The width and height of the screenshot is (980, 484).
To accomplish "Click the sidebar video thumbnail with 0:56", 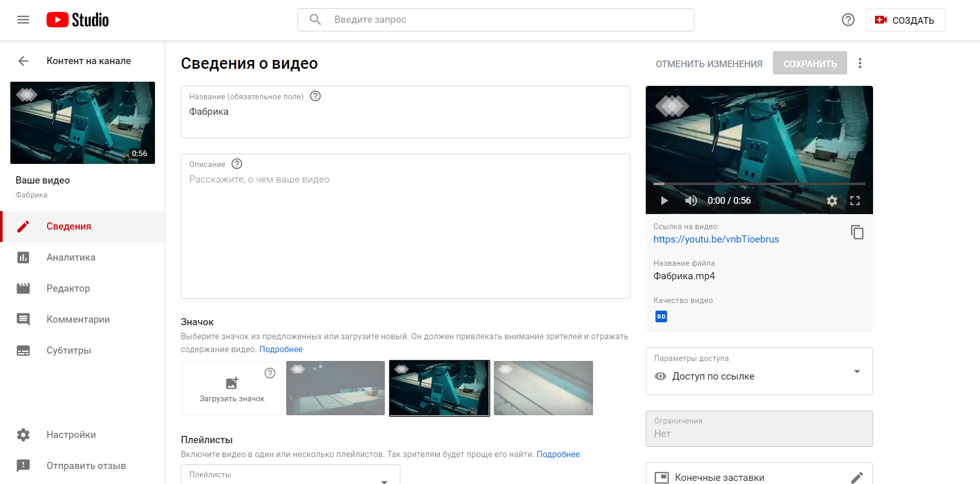I will tap(83, 123).
